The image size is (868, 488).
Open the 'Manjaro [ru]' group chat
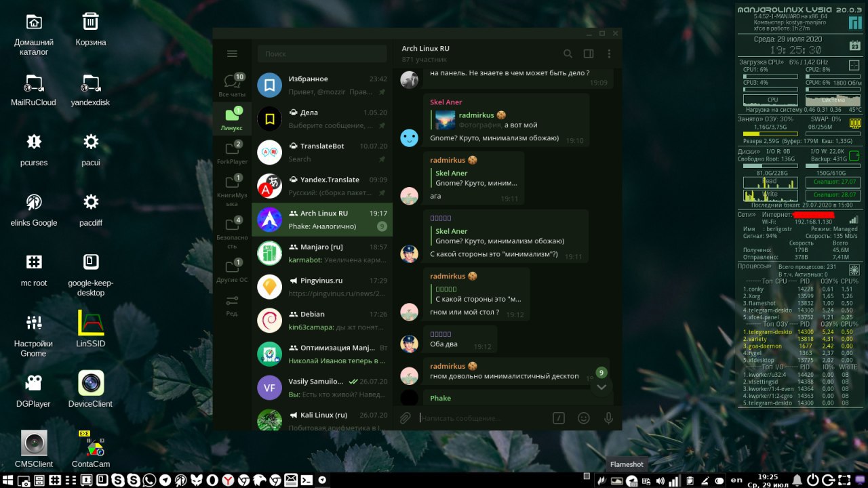(x=322, y=253)
